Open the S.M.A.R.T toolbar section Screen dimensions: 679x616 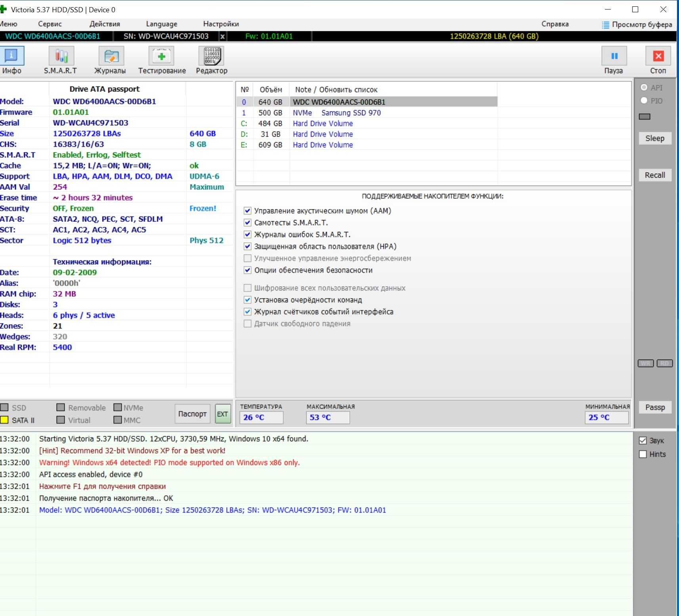point(61,60)
